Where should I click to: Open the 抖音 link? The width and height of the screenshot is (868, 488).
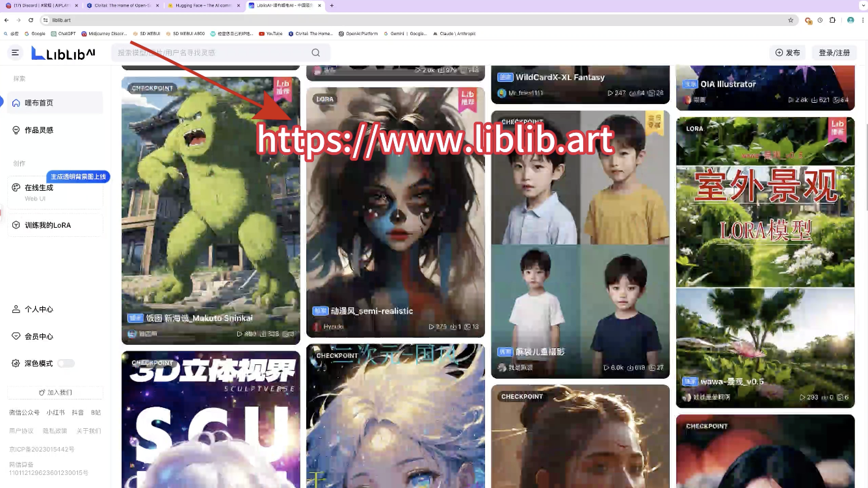(x=77, y=413)
